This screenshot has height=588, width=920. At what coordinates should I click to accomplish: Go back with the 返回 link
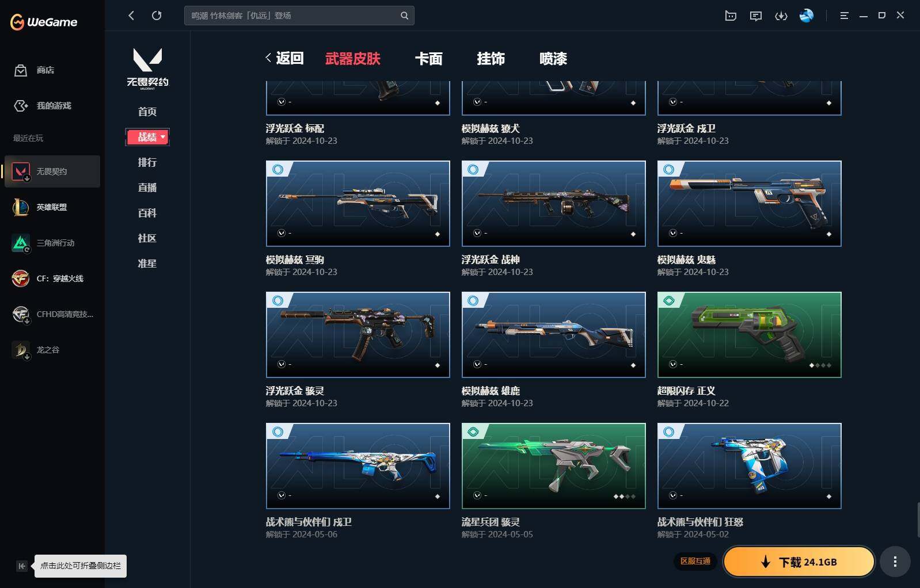(x=284, y=58)
